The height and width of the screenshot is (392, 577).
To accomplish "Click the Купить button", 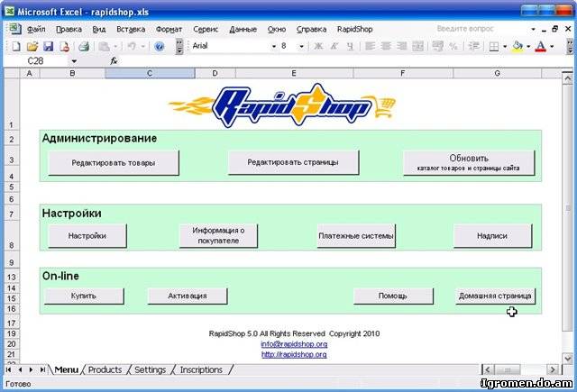I will (84, 296).
